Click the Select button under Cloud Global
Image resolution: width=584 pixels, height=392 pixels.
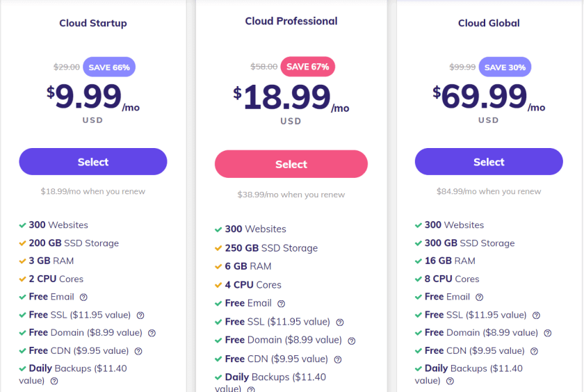[489, 161]
